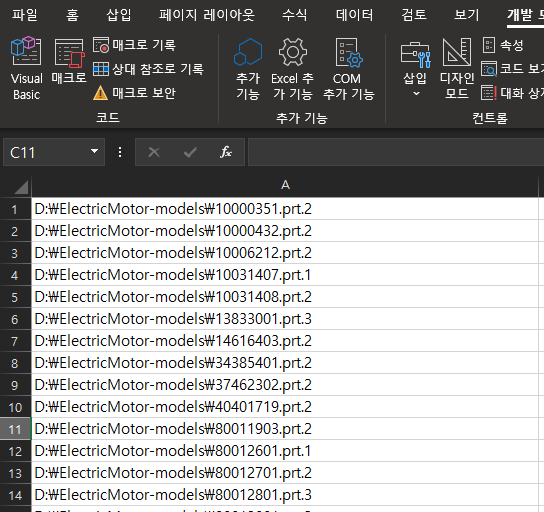Click the formula bar options dots
Image resolution: width=544 pixels, height=512 pixels.
tap(120, 152)
